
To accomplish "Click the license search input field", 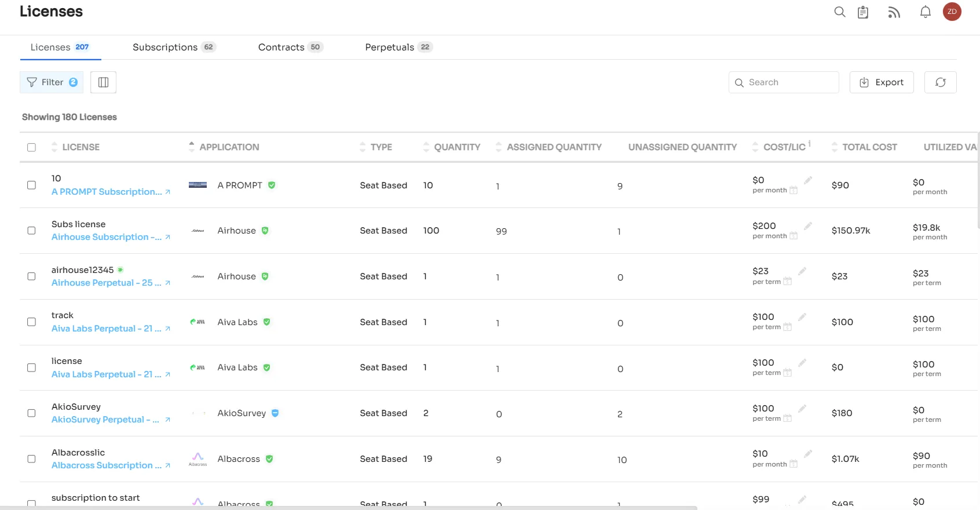I will click(x=784, y=82).
